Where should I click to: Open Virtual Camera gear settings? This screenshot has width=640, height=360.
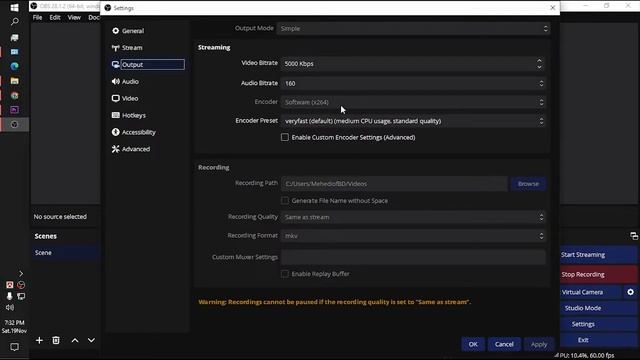(x=630, y=292)
